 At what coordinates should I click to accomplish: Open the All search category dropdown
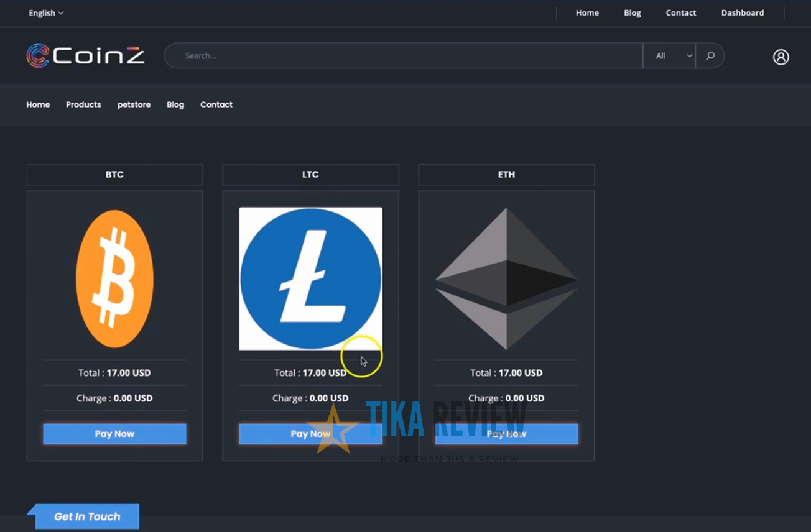(669, 55)
